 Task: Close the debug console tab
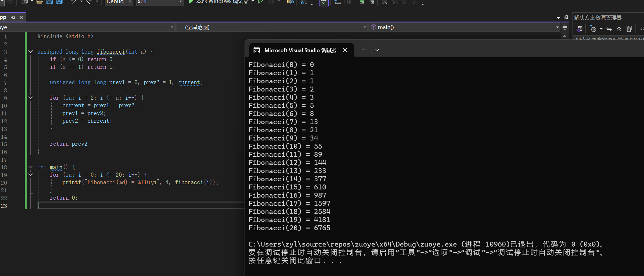click(345, 50)
